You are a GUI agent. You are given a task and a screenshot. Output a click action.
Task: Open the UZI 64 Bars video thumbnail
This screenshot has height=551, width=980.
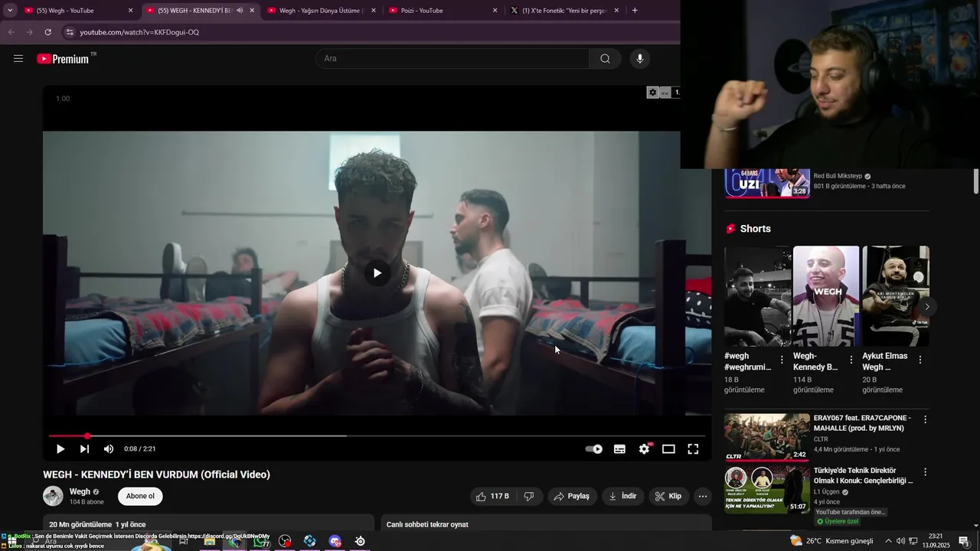point(767,184)
